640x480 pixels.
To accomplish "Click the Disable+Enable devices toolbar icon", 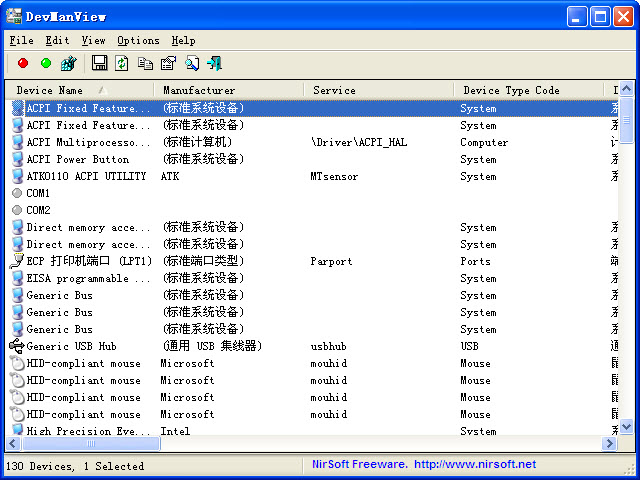I will pos(69,63).
